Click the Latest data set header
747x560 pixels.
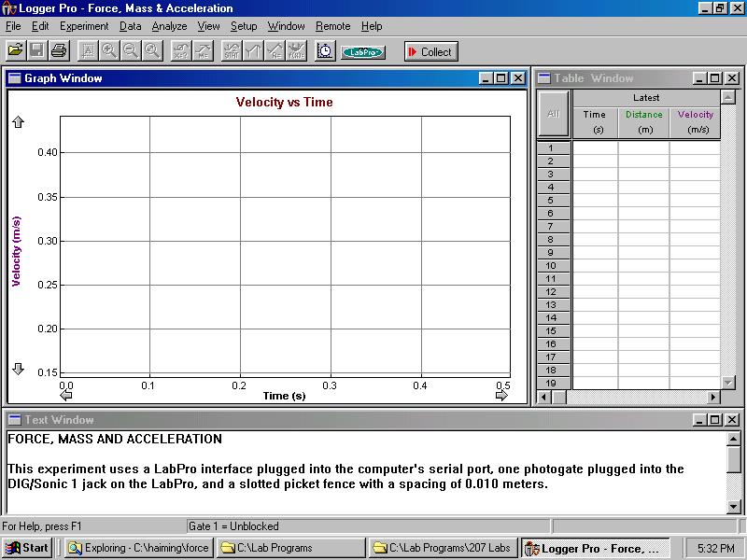point(646,98)
